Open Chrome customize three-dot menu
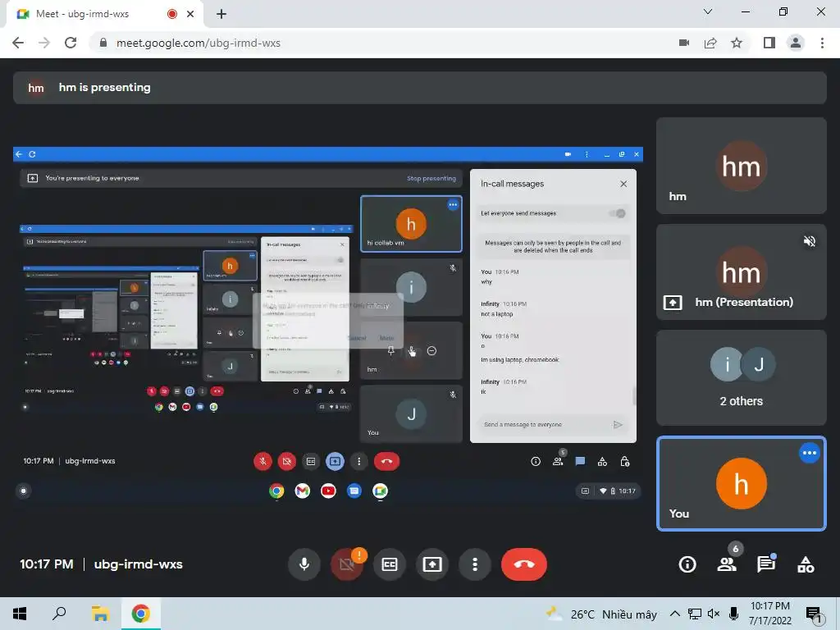Screen dimensions: 840x630 click(822, 43)
